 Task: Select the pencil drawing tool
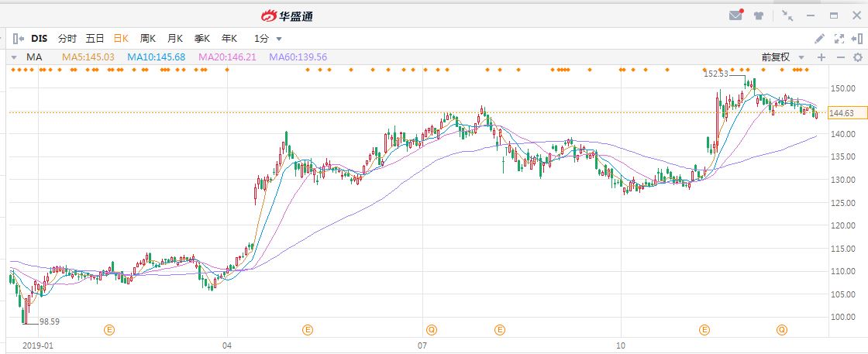click(x=820, y=38)
